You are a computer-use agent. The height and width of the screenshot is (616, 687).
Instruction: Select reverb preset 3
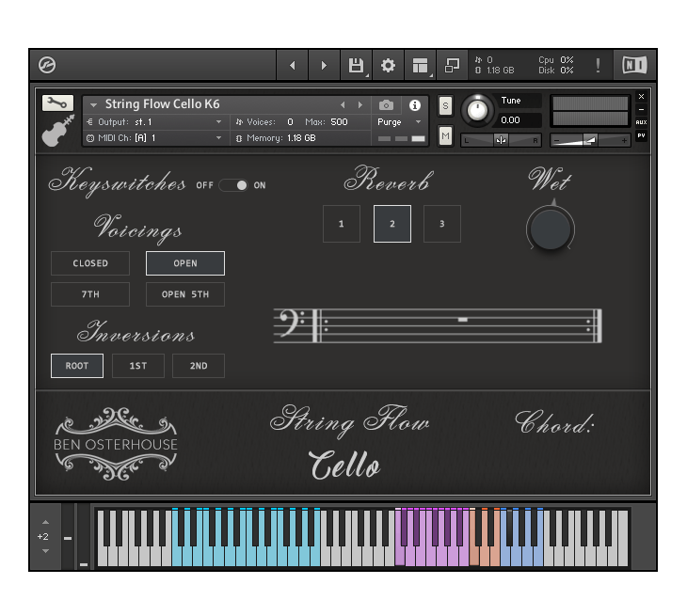pyautogui.click(x=442, y=224)
